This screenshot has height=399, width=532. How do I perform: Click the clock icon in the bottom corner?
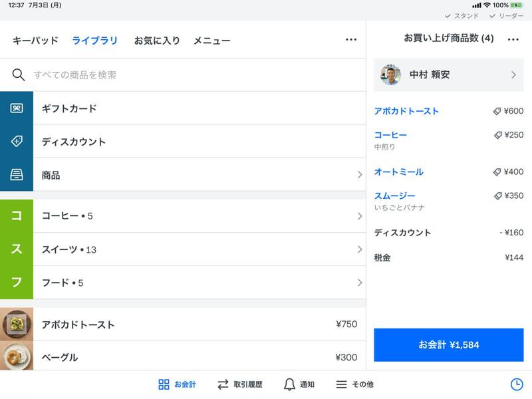point(517,384)
